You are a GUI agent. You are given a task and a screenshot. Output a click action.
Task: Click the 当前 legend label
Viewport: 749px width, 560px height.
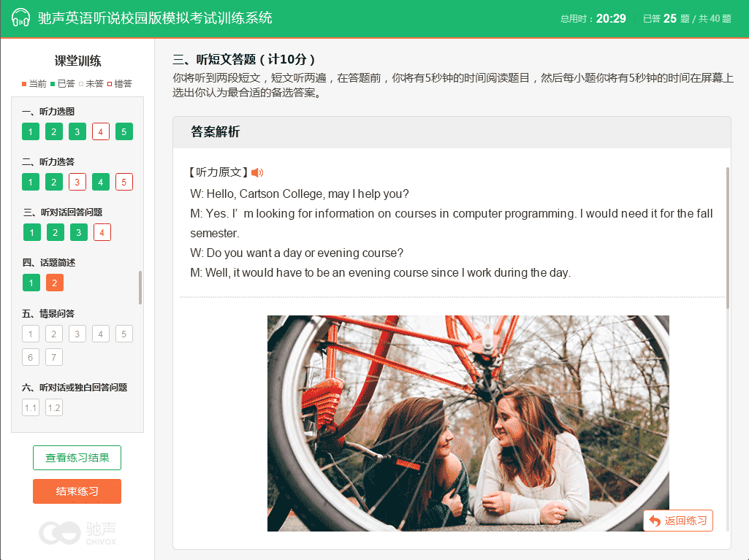pos(38,83)
